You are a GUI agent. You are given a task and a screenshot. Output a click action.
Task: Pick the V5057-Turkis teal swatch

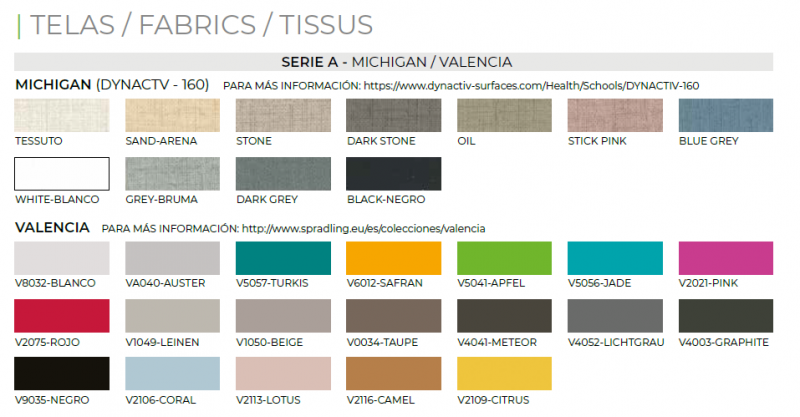283,258
